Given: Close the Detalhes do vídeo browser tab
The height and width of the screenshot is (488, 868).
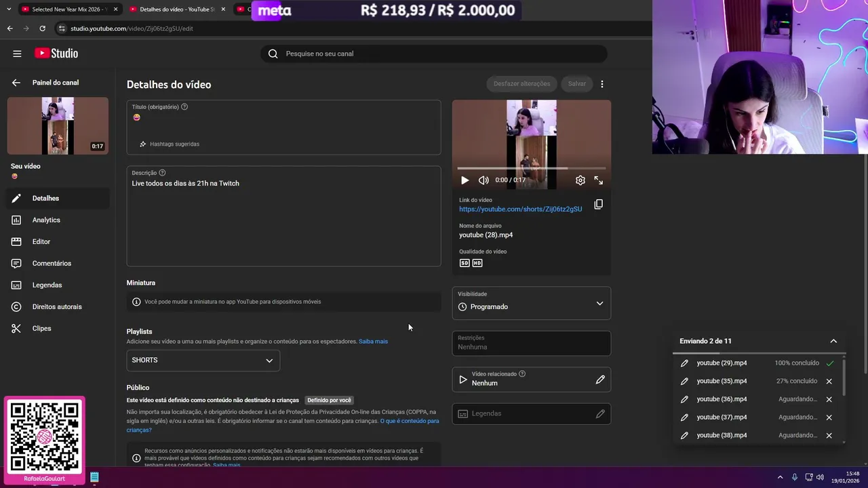Looking at the screenshot, I should click(x=223, y=9).
